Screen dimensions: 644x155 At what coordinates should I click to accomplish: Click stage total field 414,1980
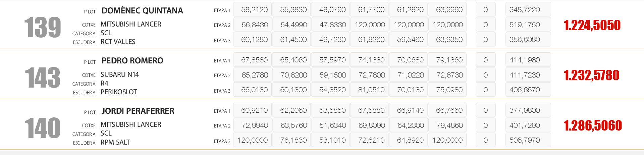[x=525, y=60]
